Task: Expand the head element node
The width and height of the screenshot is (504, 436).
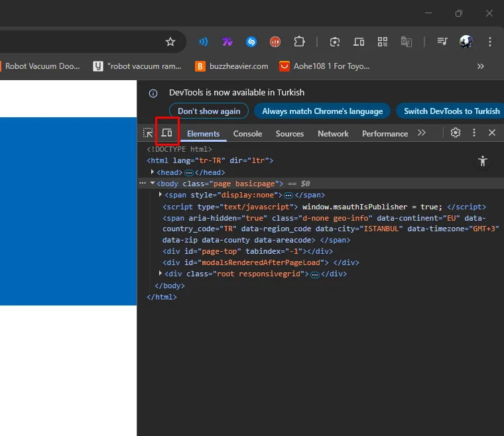Action: point(153,172)
